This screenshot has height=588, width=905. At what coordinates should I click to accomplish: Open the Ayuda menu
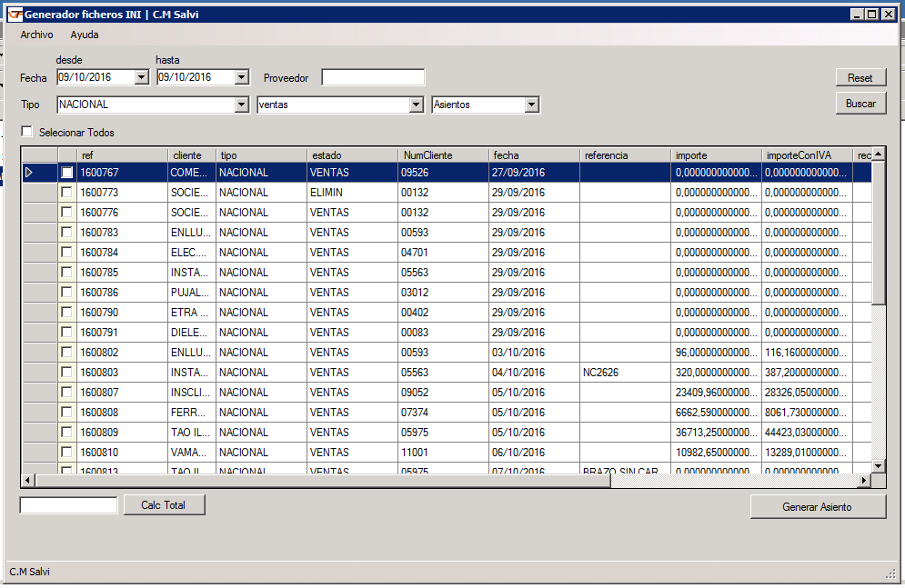tap(85, 35)
